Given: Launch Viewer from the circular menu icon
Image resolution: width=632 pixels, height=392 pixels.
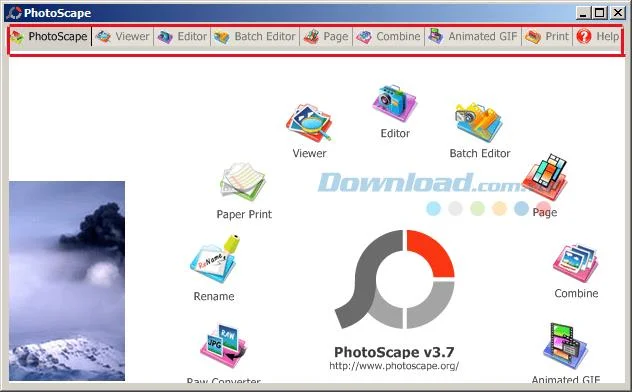Looking at the screenshot, I should [x=309, y=123].
